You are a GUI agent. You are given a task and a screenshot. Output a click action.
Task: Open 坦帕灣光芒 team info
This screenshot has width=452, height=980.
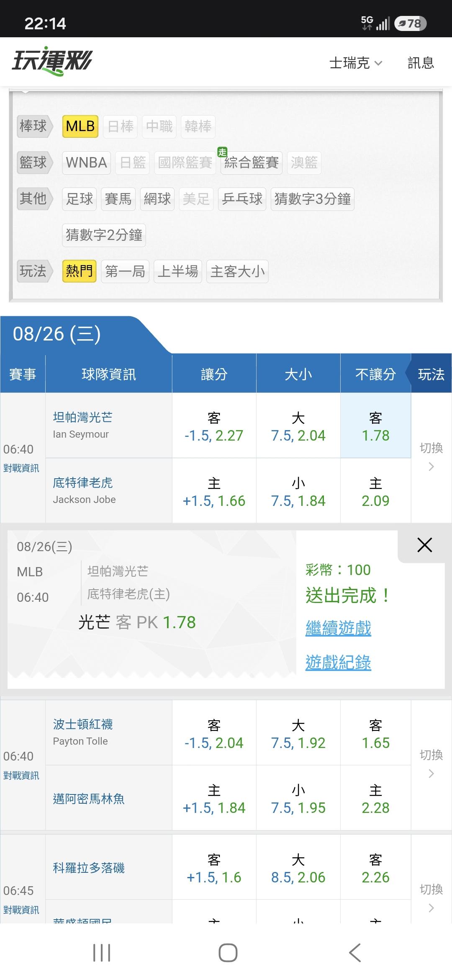pyautogui.click(x=83, y=417)
